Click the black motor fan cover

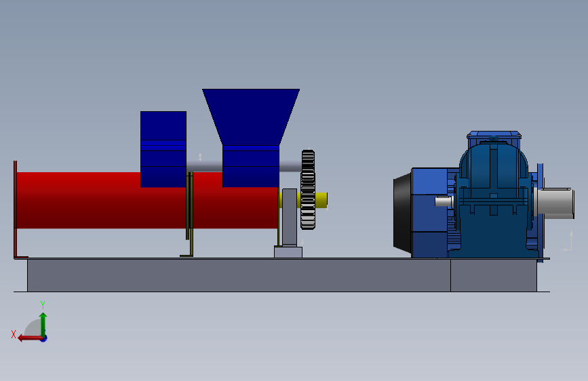[402, 213]
